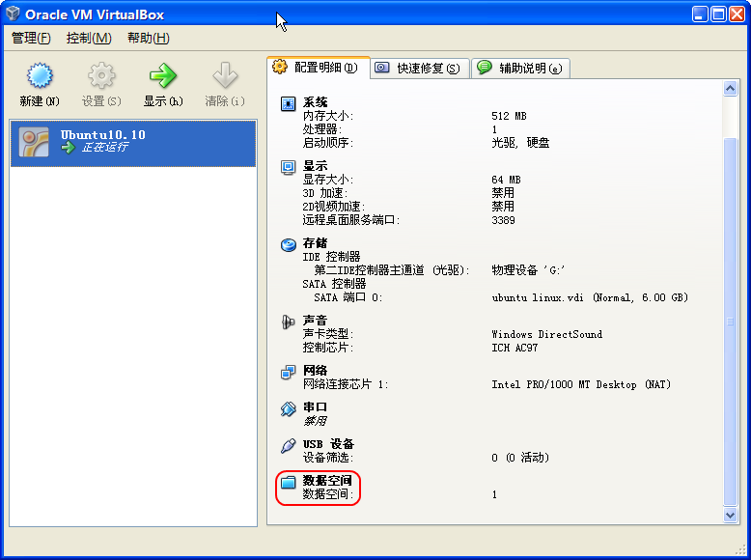The height and width of the screenshot is (560, 751).
Task: Click the 数据空间 shared folder icon
Action: tap(288, 482)
